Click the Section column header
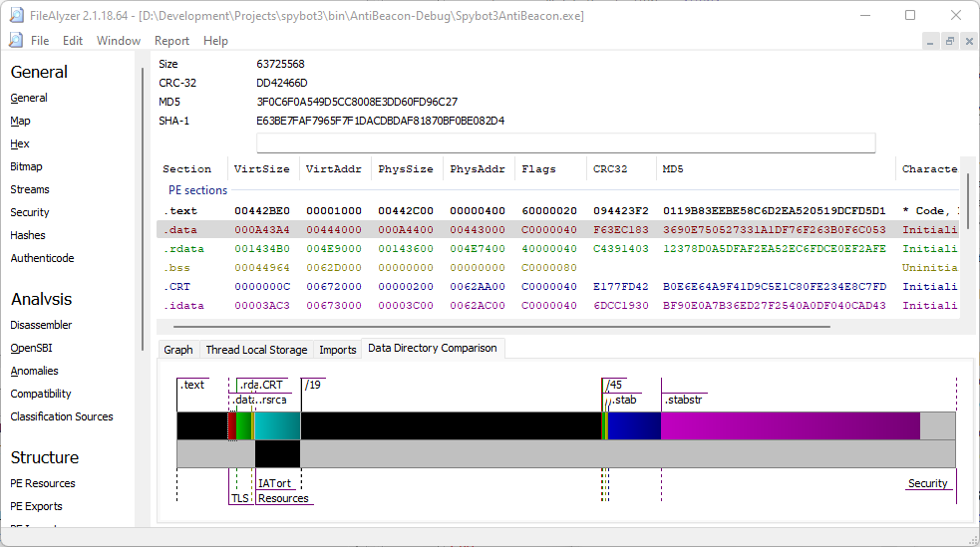Screen dimensions: 980x547 point(191,169)
